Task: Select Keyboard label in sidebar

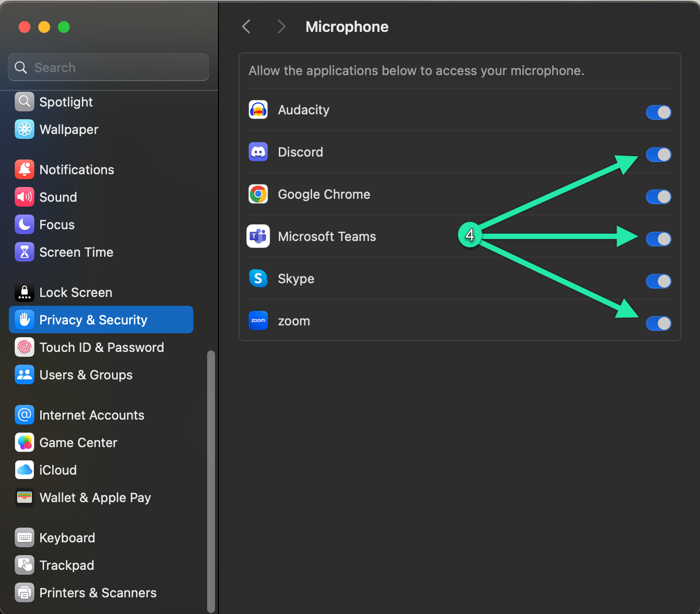Action: click(x=67, y=538)
